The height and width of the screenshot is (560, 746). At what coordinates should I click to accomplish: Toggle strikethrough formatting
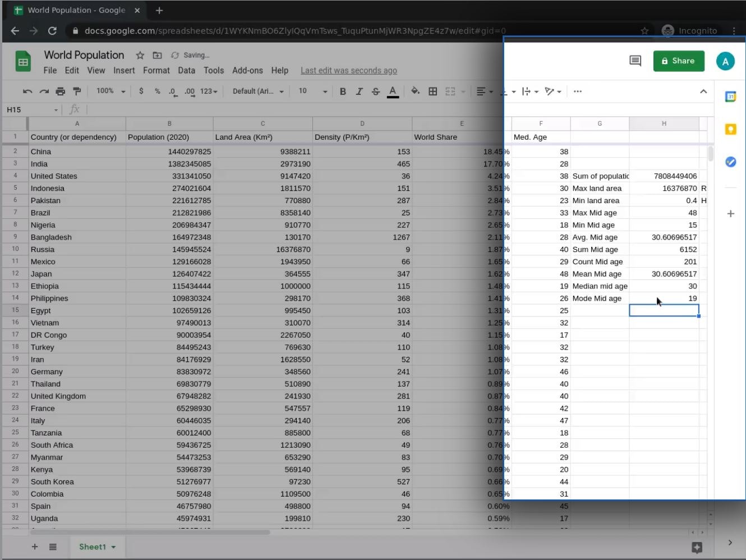376,91
